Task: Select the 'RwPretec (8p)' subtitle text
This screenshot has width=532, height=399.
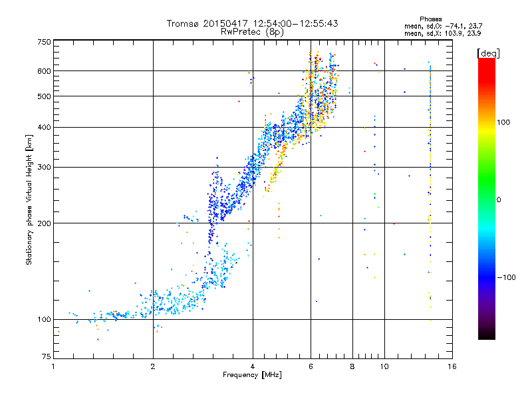Action: (252, 32)
